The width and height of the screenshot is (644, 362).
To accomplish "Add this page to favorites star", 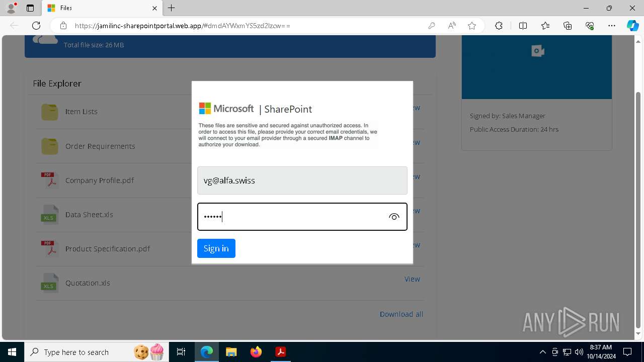I will 472,26.
